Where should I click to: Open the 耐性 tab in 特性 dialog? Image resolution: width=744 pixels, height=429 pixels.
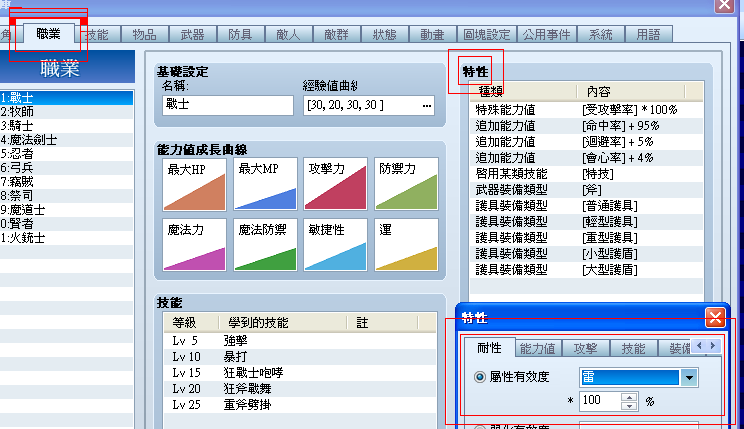pos(489,348)
